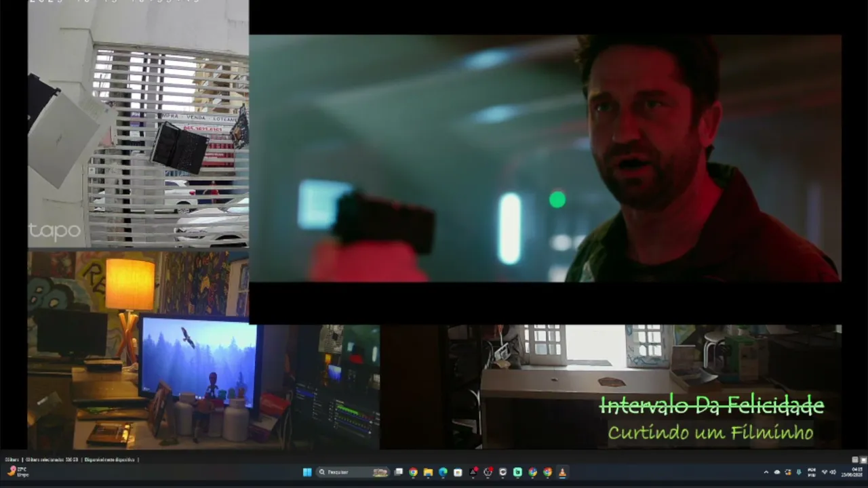Select the Tapo security camera feed

pos(138,124)
